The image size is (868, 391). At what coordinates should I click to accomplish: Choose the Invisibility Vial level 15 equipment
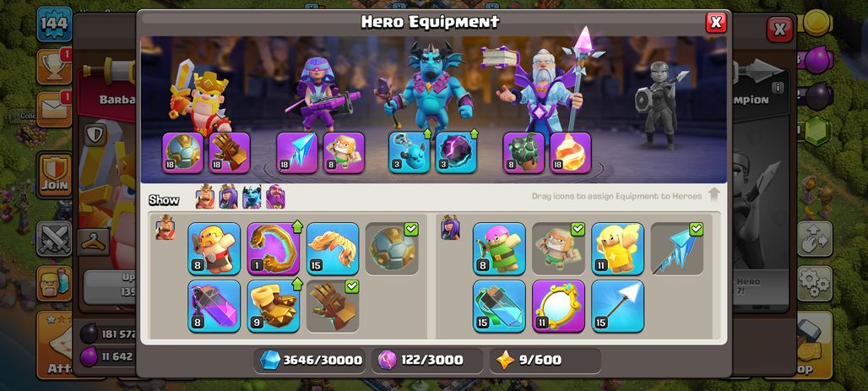(x=499, y=307)
